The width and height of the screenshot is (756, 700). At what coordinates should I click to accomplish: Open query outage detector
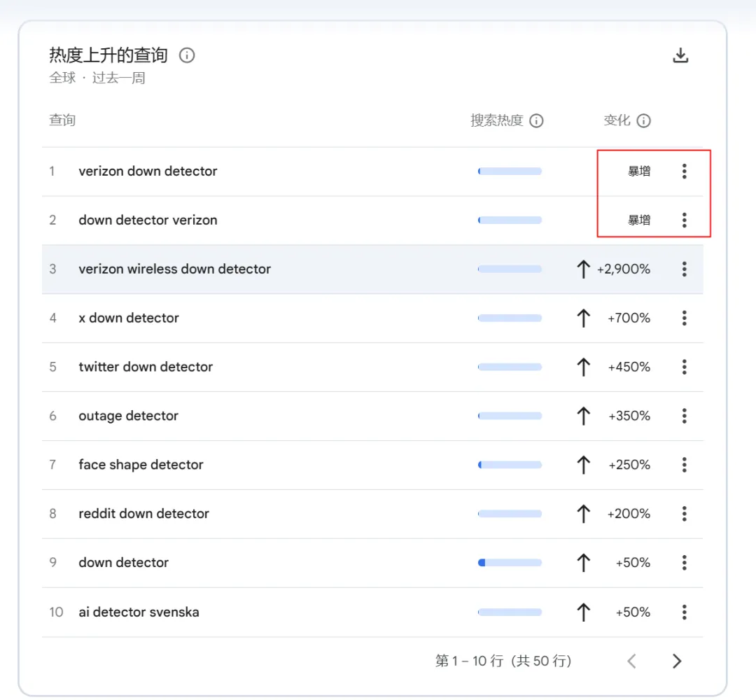click(x=128, y=416)
